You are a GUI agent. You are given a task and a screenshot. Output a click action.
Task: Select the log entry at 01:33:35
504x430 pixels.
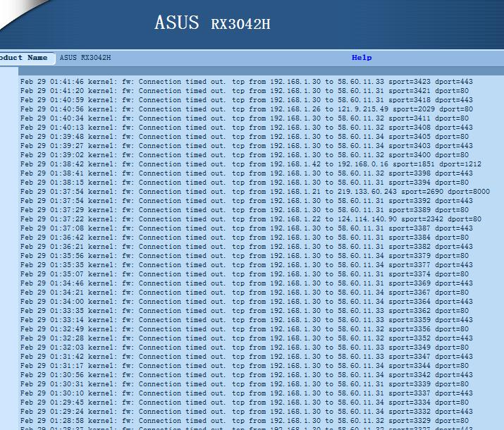coord(245,311)
